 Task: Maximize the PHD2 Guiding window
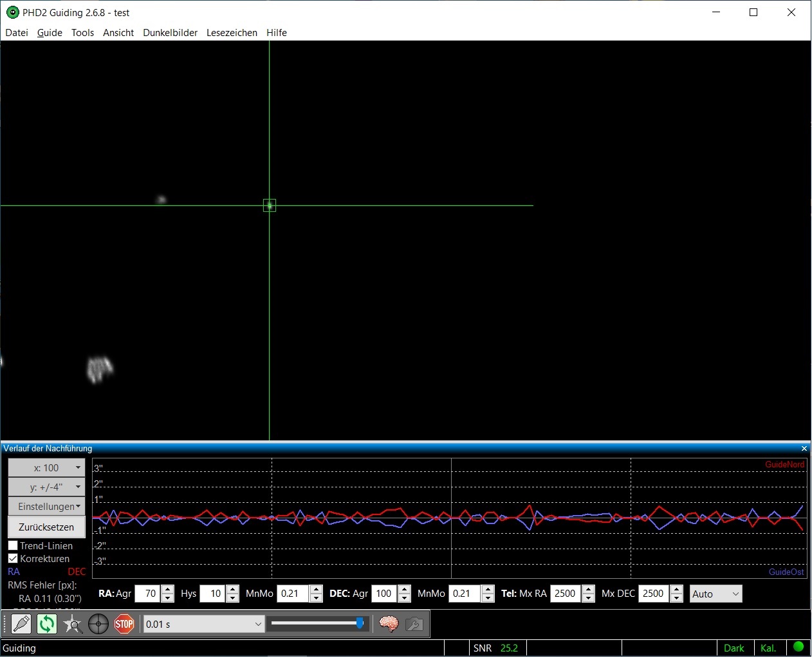[x=753, y=12]
